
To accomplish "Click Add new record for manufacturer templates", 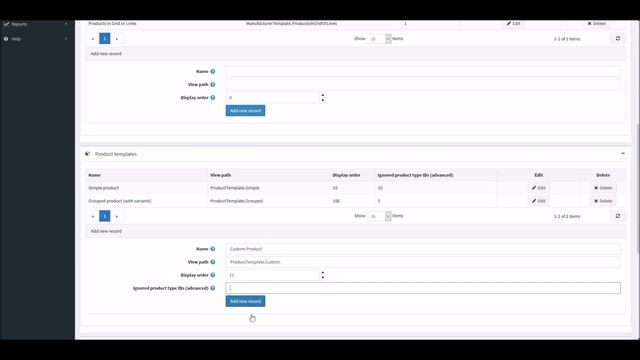I will (245, 111).
